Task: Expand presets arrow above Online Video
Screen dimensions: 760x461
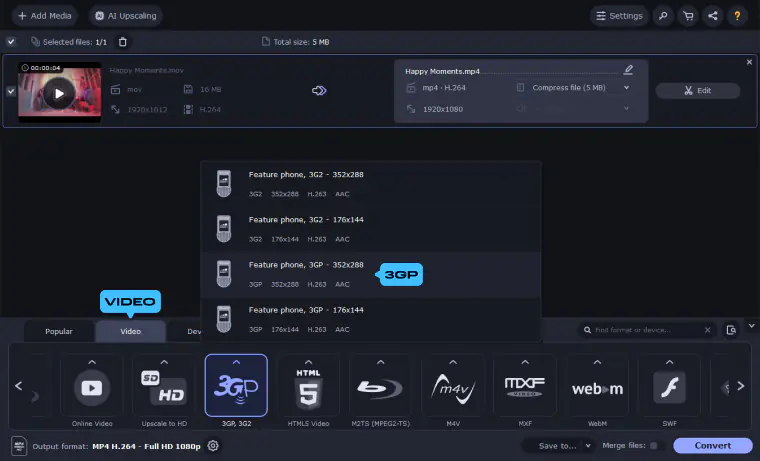Action: tap(92, 362)
